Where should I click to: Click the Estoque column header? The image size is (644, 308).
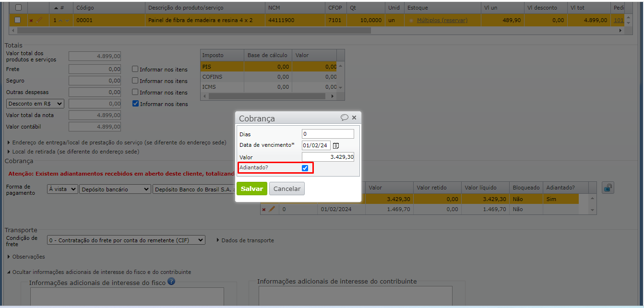442,8
